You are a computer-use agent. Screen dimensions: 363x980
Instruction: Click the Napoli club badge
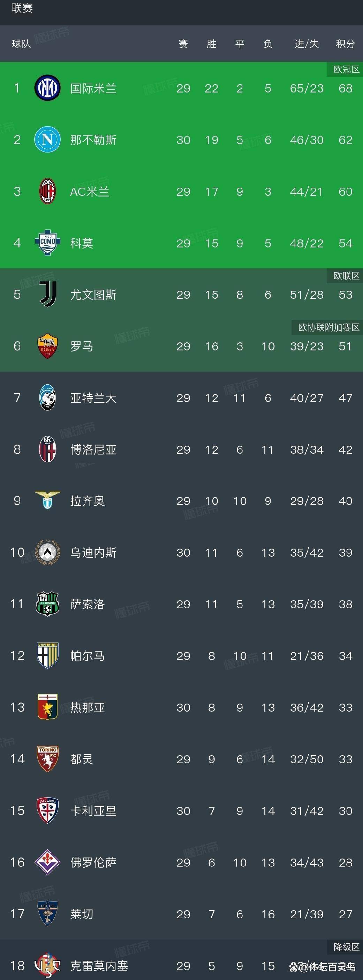point(47,140)
